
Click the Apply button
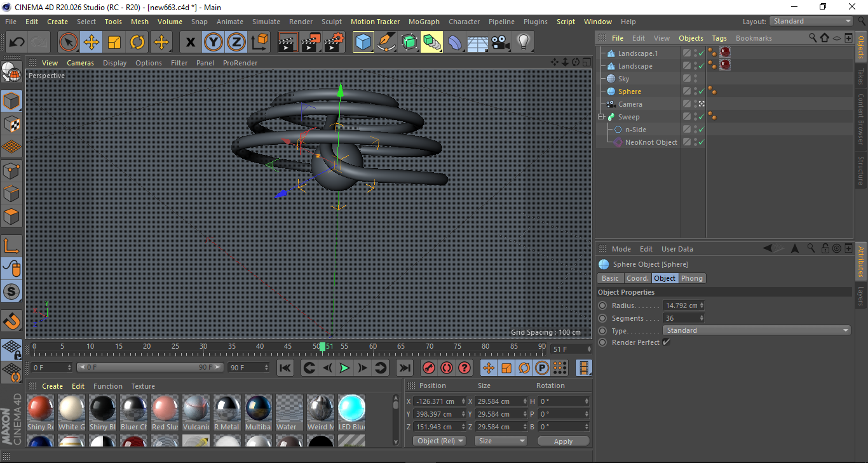(563, 441)
